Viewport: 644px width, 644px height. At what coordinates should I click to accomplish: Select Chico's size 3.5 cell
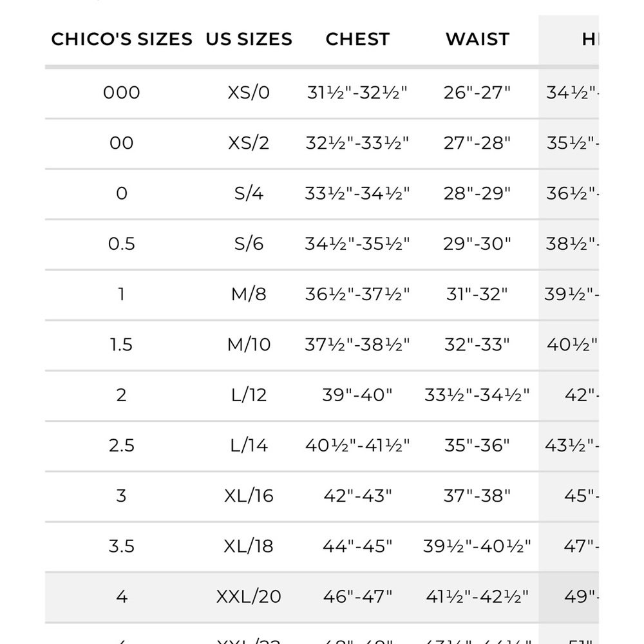122,546
